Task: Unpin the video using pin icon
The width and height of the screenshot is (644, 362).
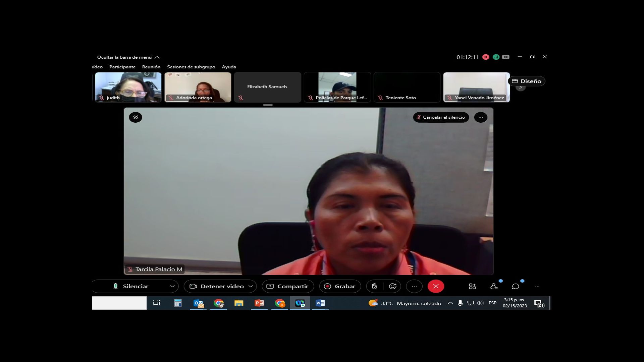Action: pos(136,117)
